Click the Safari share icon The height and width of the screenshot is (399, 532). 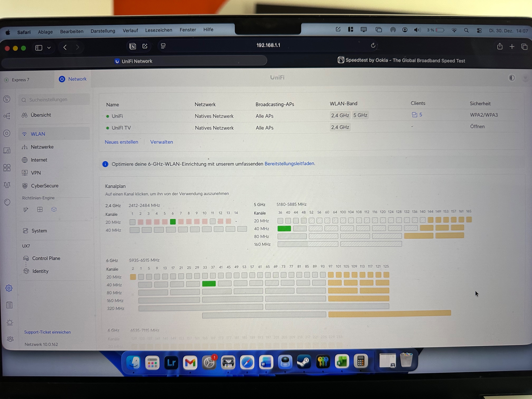(x=500, y=46)
